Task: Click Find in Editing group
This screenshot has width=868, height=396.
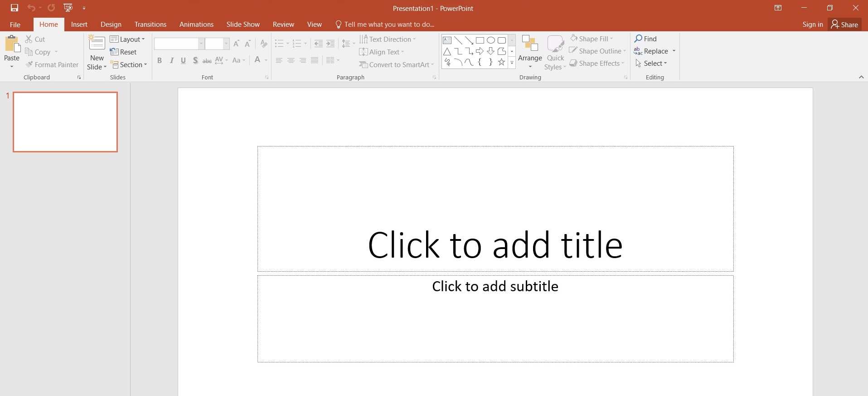Action: coord(645,39)
